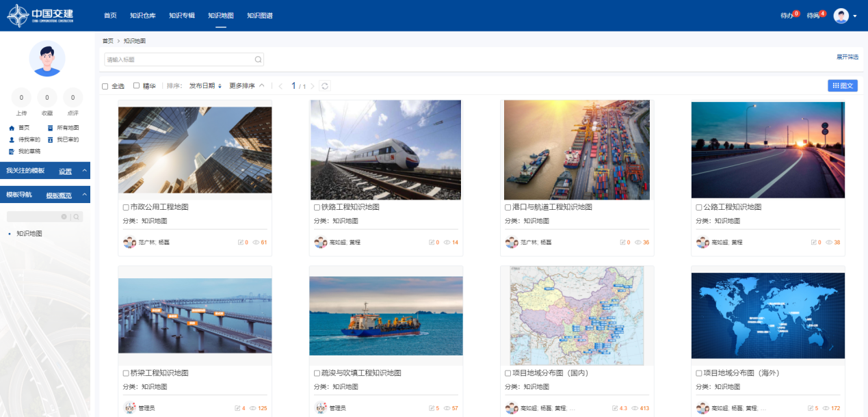Switch to the 知识仓库 nav tab
The width and height of the screenshot is (868, 417).
point(143,15)
